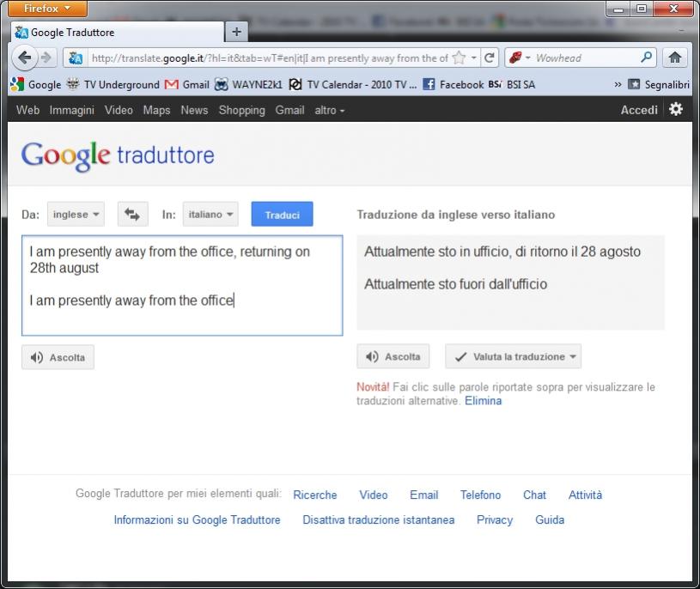Show more bookmarks with double chevron
Image resolution: width=700 pixels, height=589 pixels.
point(618,84)
